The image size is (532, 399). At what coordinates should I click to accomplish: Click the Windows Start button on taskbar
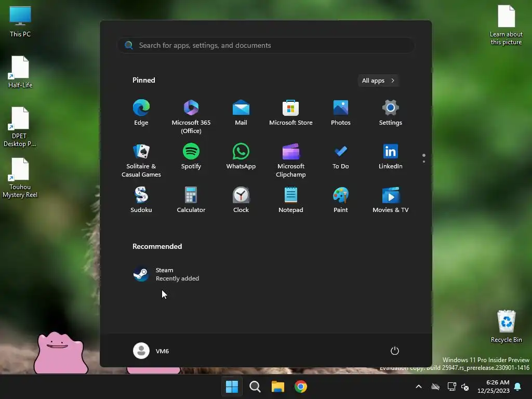(x=232, y=387)
